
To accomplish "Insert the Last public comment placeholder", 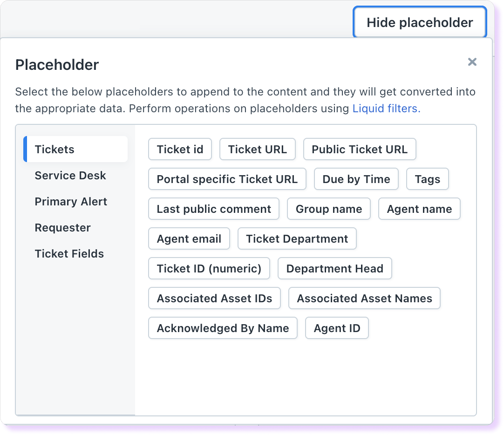I will tap(213, 209).
